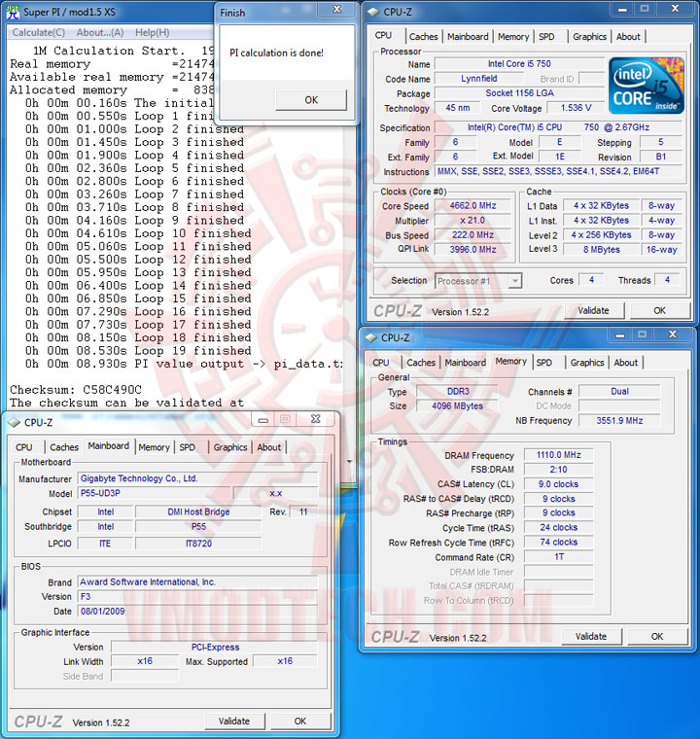Select CPU tab in top CPU-Z window
Screen dimensions: 700x739
tap(383, 35)
